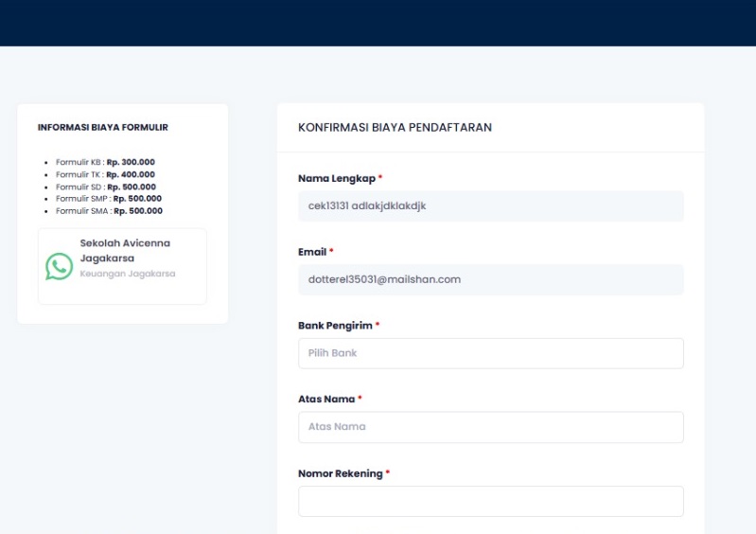The image size is (756, 534).
Task: Open the Pilih Bank dropdown
Action: 490,353
